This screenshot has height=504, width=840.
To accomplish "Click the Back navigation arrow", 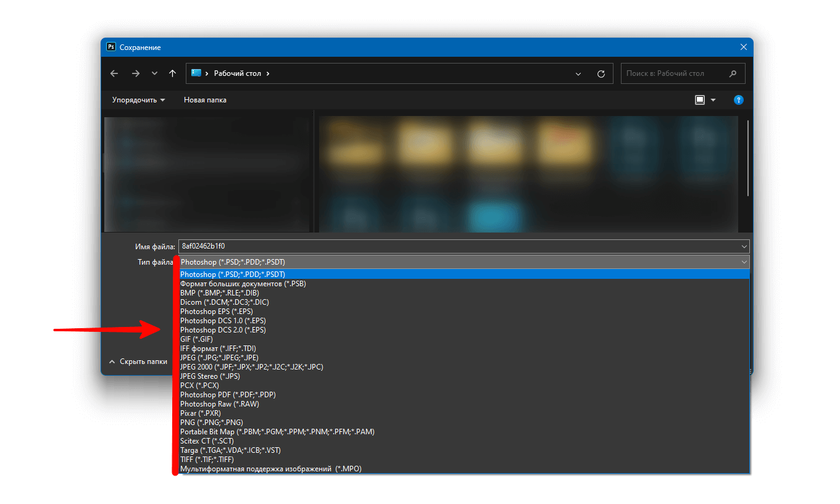I will pyautogui.click(x=114, y=73).
